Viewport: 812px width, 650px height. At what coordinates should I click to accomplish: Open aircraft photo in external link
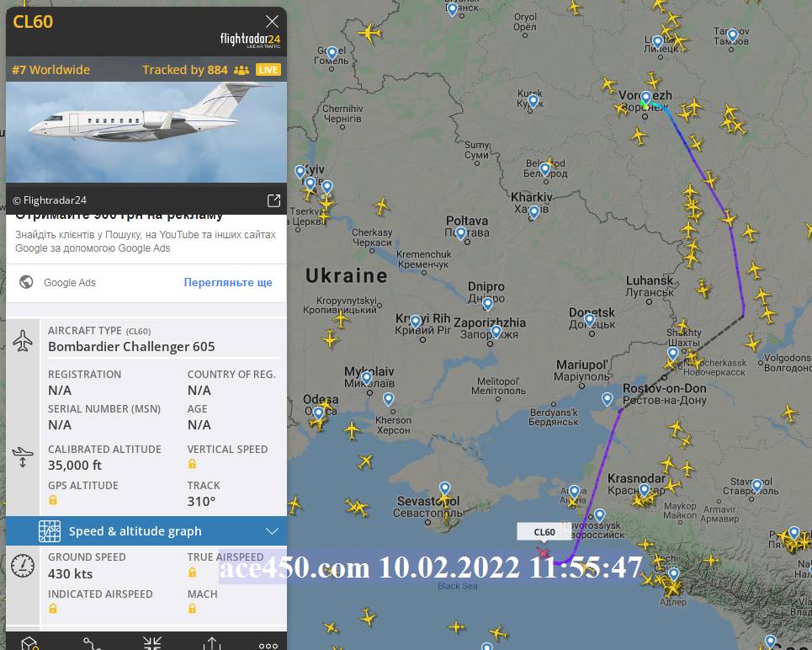(273, 200)
